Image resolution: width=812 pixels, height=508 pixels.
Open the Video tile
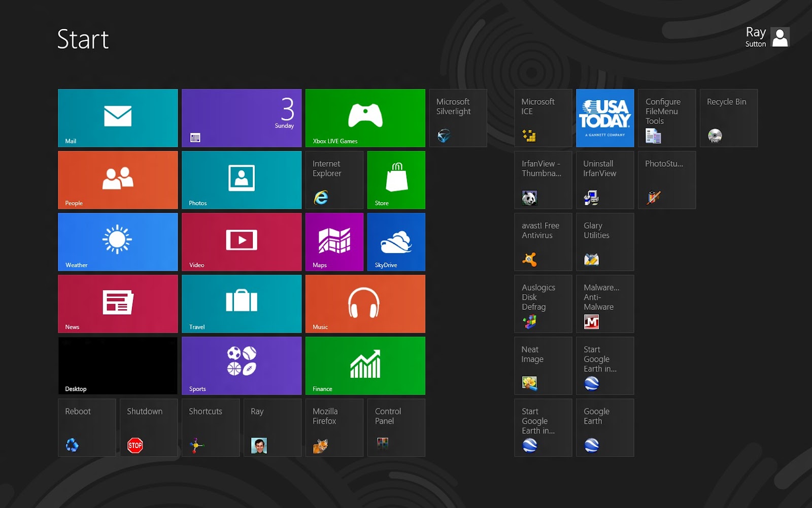pos(242,242)
